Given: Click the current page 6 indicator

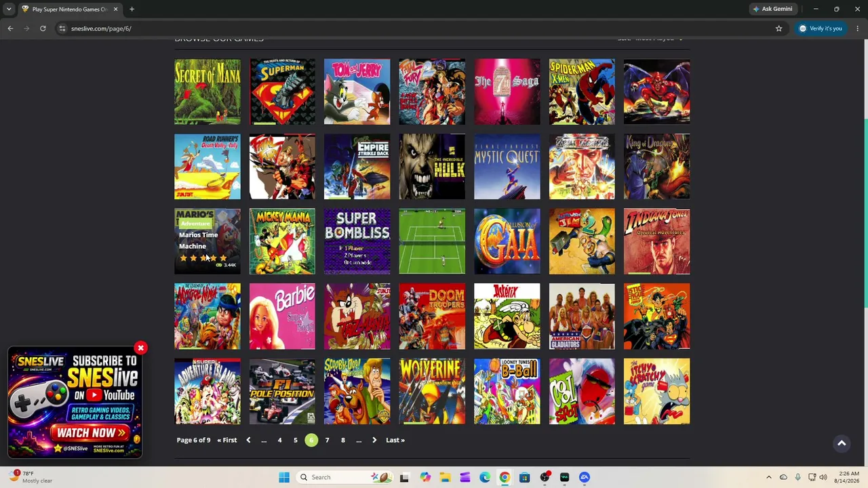Looking at the screenshot, I should click(311, 441).
